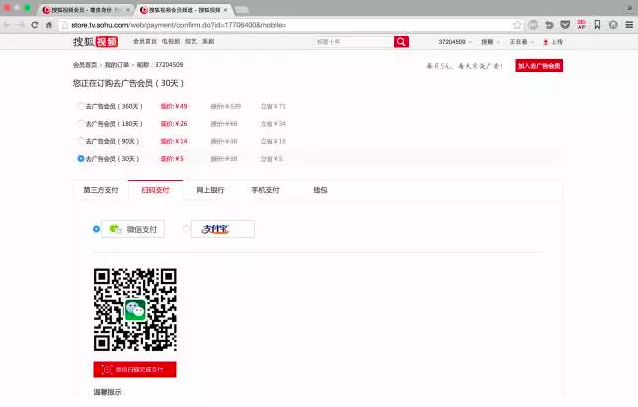Click the ¥5 price of the 30-day plan
This screenshot has width=638, height=407.
pyautogui.click(x=172, y=159)
